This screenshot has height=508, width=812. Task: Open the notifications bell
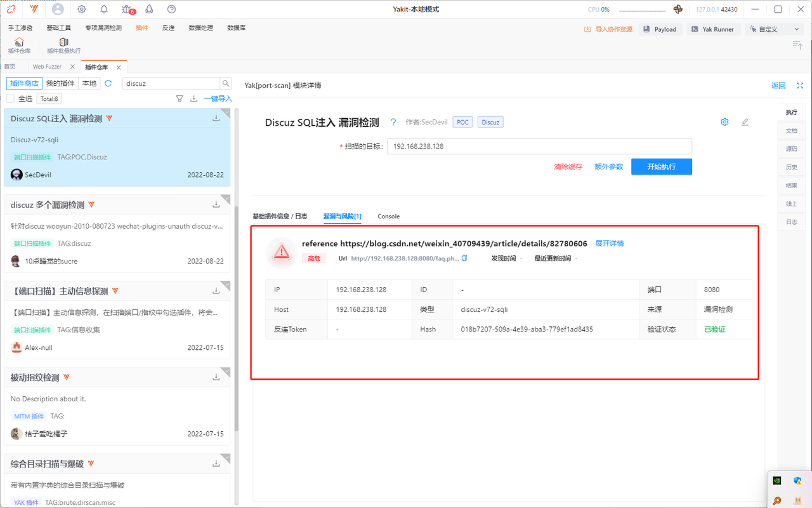[x=104, y=10]
